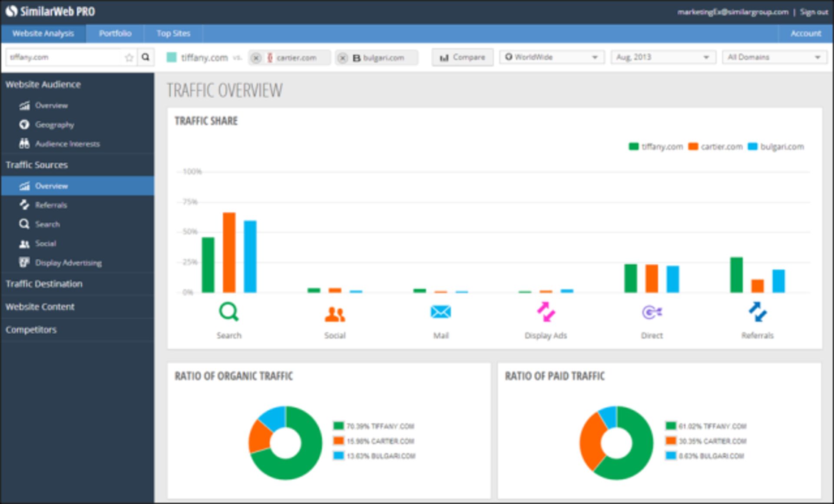
Task: Remove bulgari.com from the comparison
Action: (x=343, y=58)
